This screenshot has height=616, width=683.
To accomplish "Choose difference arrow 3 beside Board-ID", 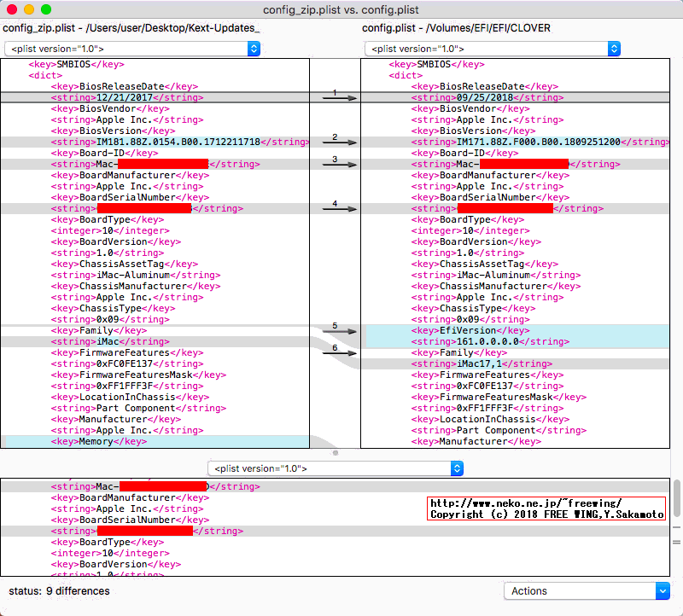I will 339,165.
